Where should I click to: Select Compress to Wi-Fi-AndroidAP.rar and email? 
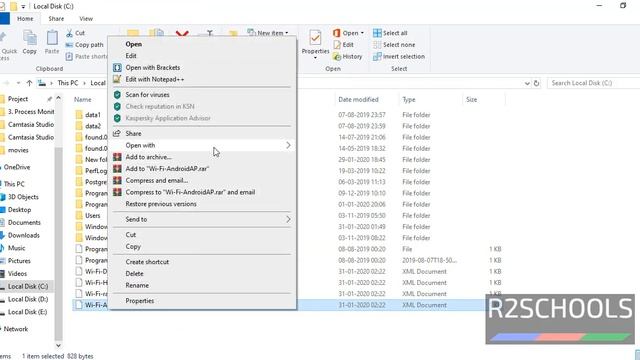pyautogui.click(x=203, y=192)
